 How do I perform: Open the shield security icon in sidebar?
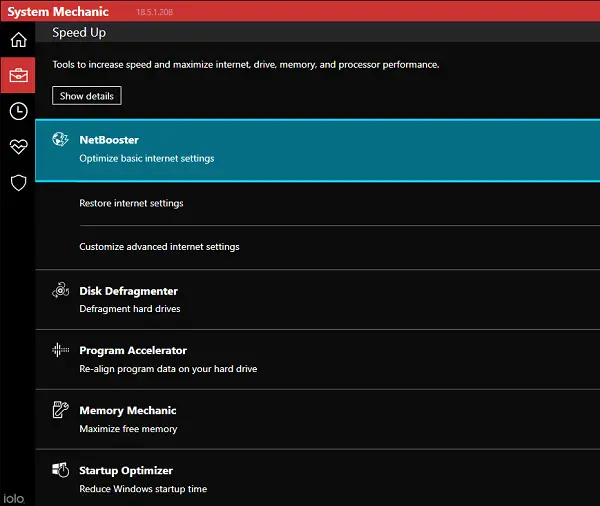(18, 183)
